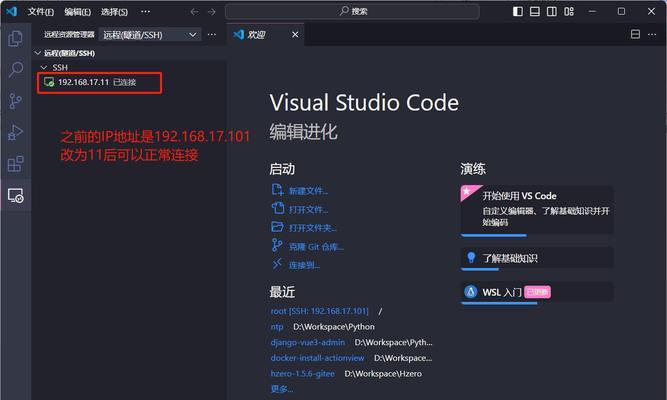Click path text D:\Workspace\Hzero
The width and height of the screenshot is (667, 400).
pyautogui.click(x=383, y=374)
